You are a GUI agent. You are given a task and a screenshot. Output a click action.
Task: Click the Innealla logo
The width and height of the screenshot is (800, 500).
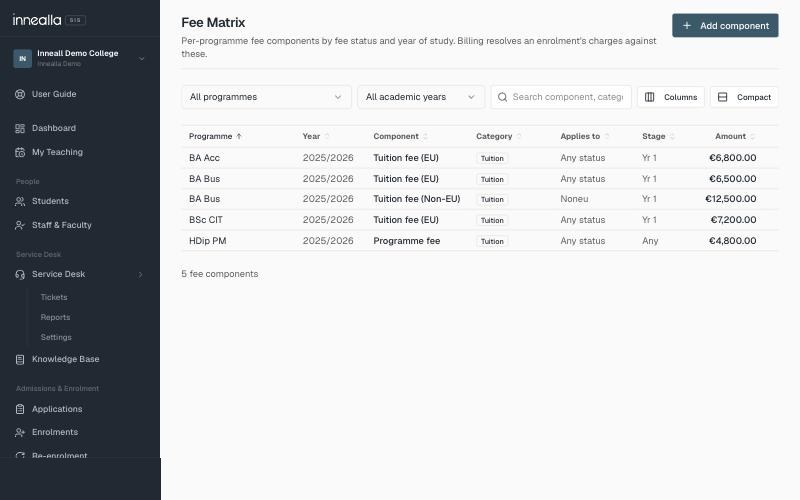(37, 20)
